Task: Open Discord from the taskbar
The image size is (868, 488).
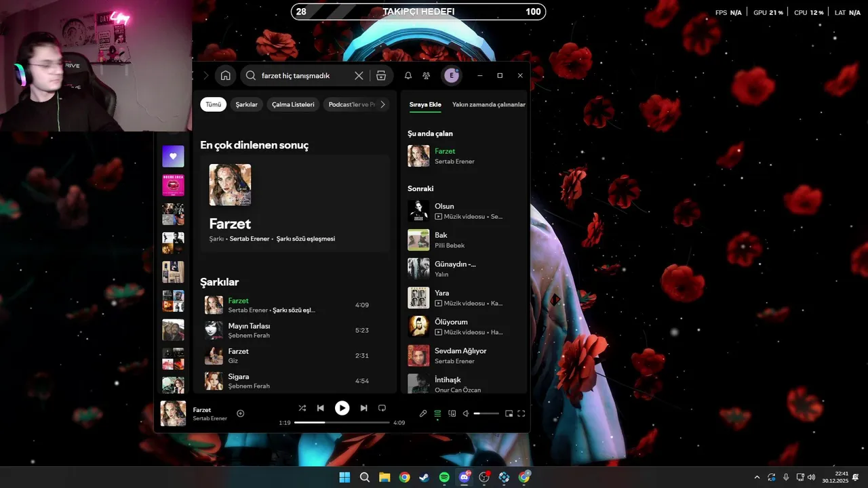Action: point(465,477)
